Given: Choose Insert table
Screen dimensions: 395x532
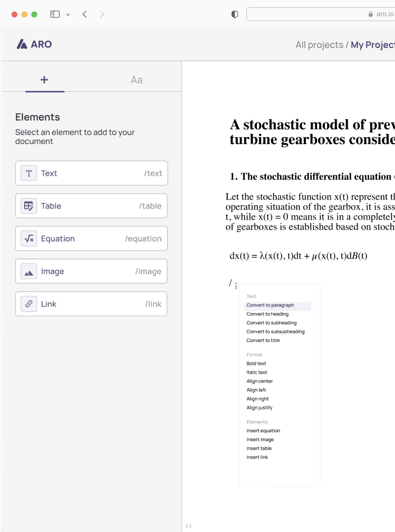Looking at the screenshot, I should click(x=259, y=448).
